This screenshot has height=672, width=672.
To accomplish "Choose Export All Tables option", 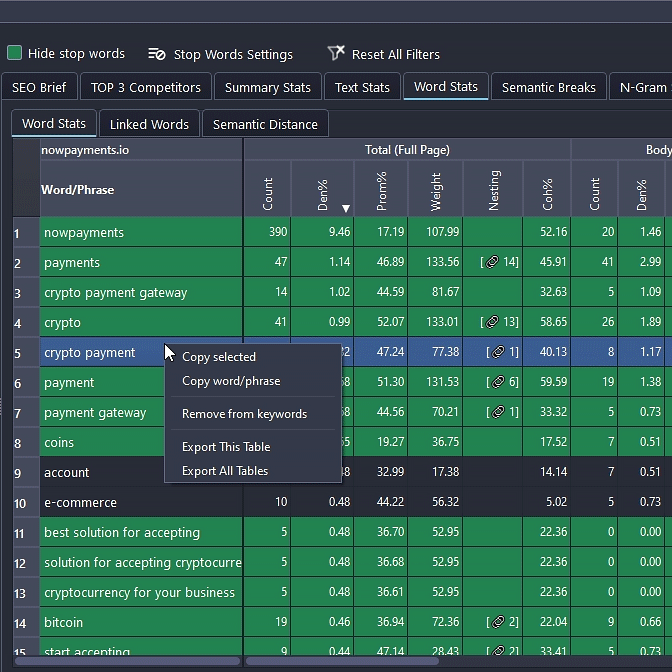I will 225,471.
